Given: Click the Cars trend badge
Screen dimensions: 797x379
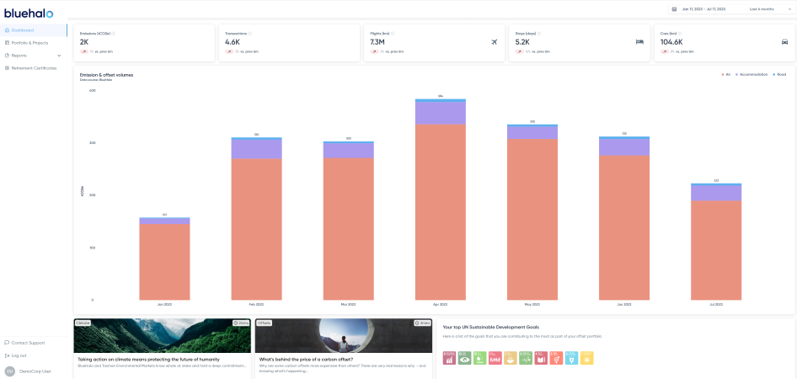Looking at the screenshot, I should pos(665,51).
